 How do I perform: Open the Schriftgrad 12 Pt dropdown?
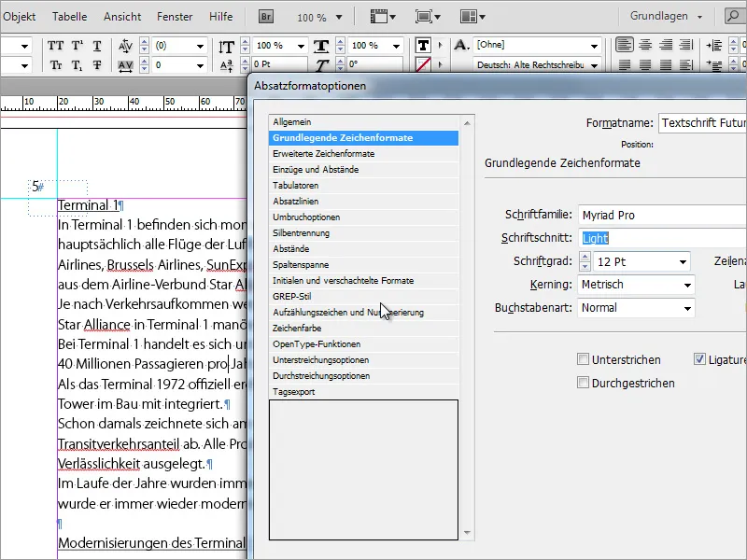[683, 262]
